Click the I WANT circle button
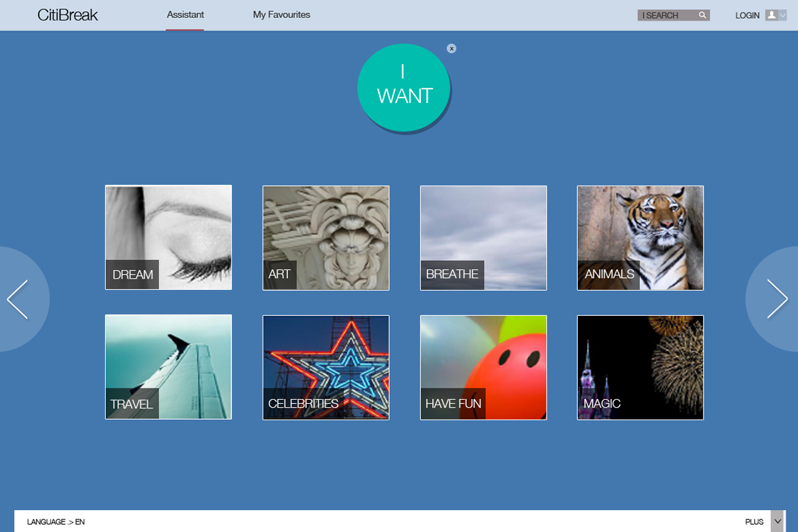 [x=404, y=88]
